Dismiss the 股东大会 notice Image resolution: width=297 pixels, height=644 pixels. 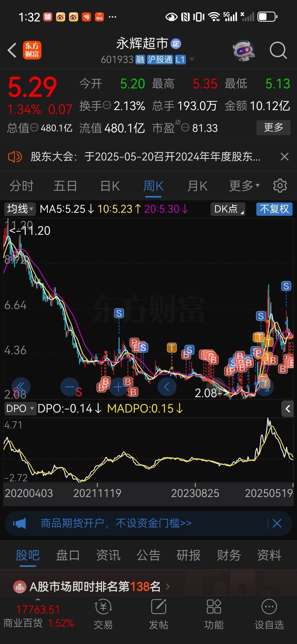tap(285, 157)
